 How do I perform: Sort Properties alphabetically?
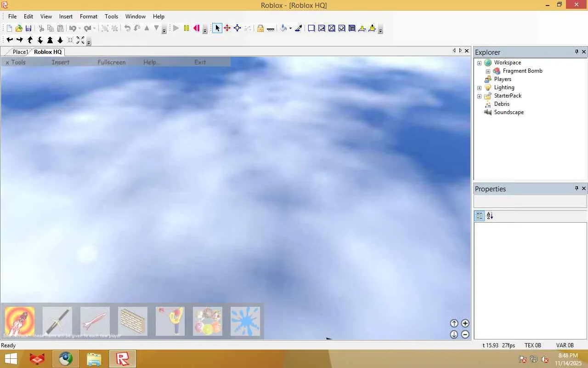click(x=490, y=216)
